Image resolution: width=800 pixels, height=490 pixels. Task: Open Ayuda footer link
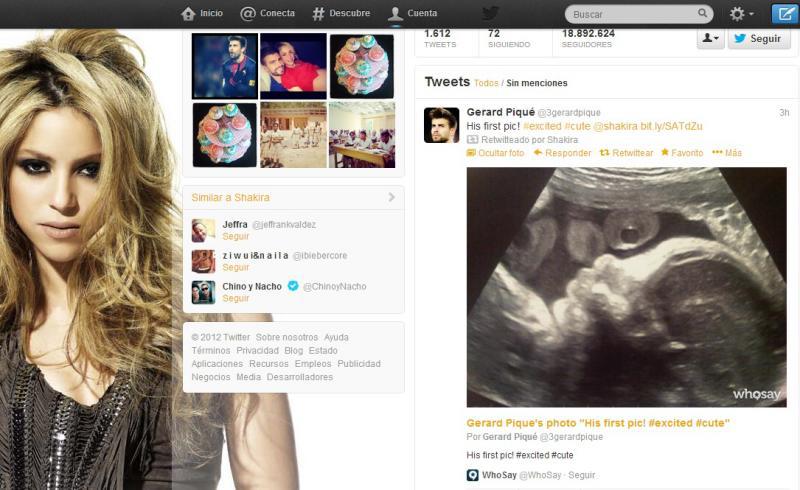point(336,337)
